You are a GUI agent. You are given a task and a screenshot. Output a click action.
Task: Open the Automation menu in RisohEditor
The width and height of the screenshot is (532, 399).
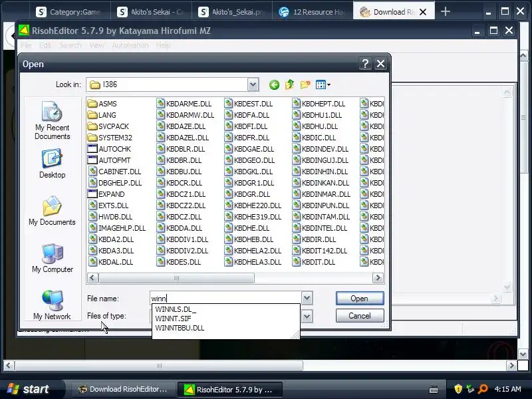coord(130,45)
